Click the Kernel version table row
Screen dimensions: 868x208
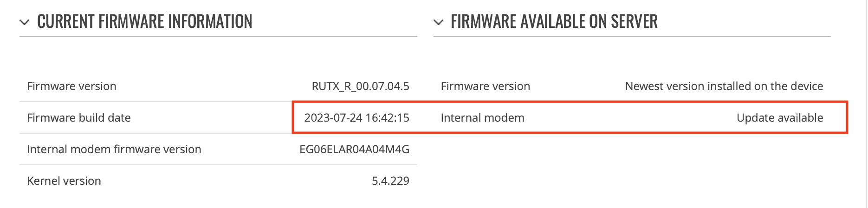[x=218, y=181]
